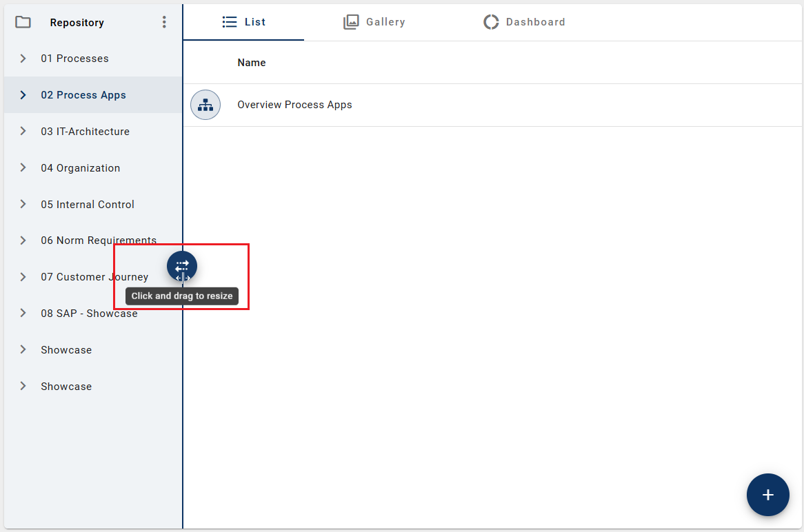Image resolution: width=804 pixels, height=532 pixels.
Task: Select 08 SAP - Showcase in the tree
Action: pyautogui.click(x=89, y=314)
